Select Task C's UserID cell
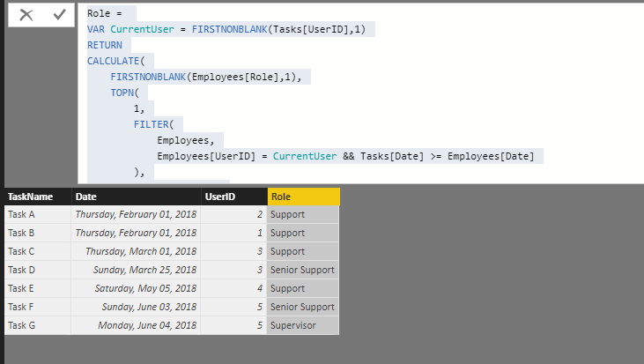Image resolution: width=644 pixels, height=364 pixels. (234, 251)
